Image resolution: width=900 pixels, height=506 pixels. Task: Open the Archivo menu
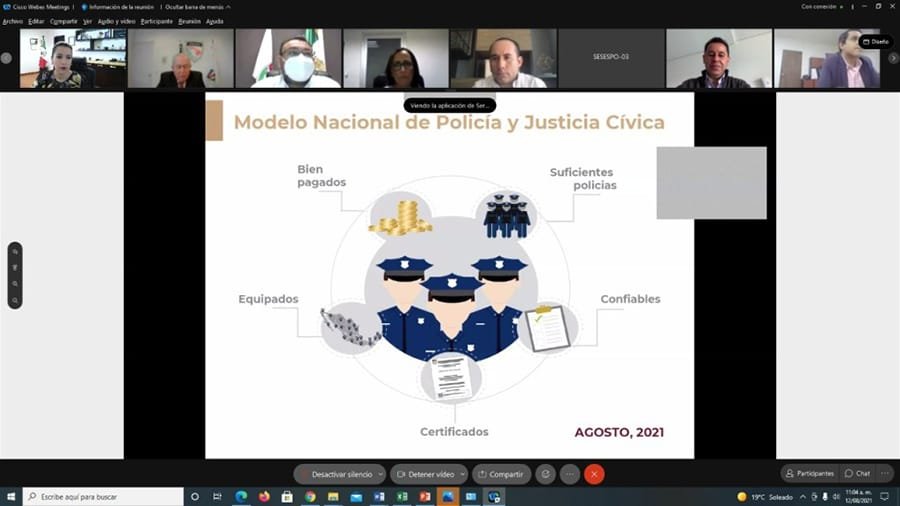[12, 21]
